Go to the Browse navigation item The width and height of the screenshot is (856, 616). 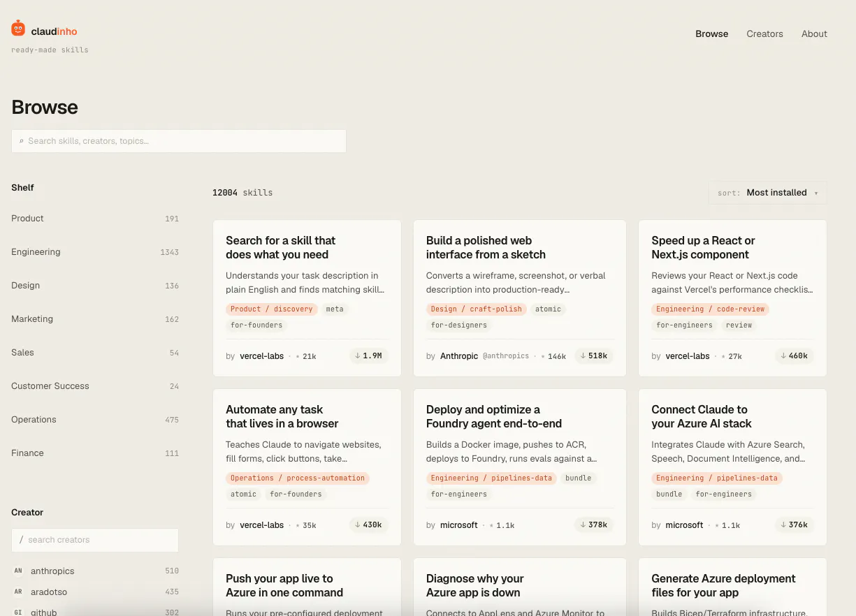[711, 34]
